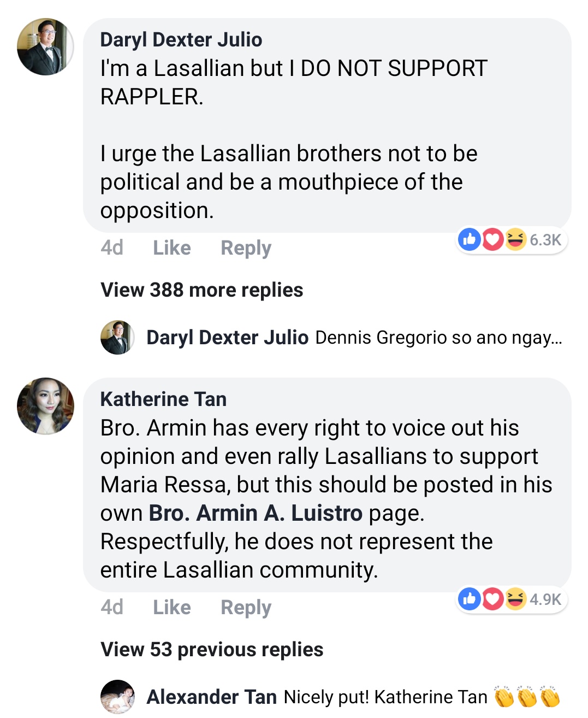
Task: Like Katherine Tan's comment
Action: (x=171, y=608)
